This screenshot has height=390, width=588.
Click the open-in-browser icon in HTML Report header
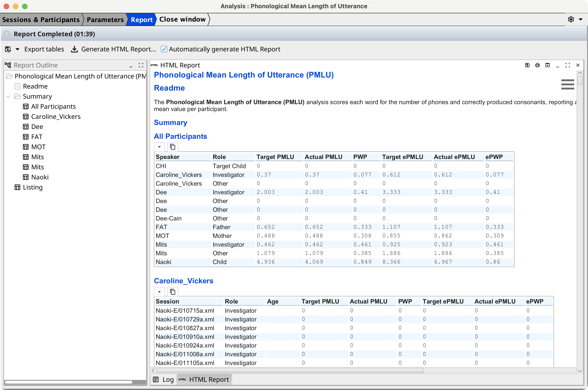(x=547, y=65)
